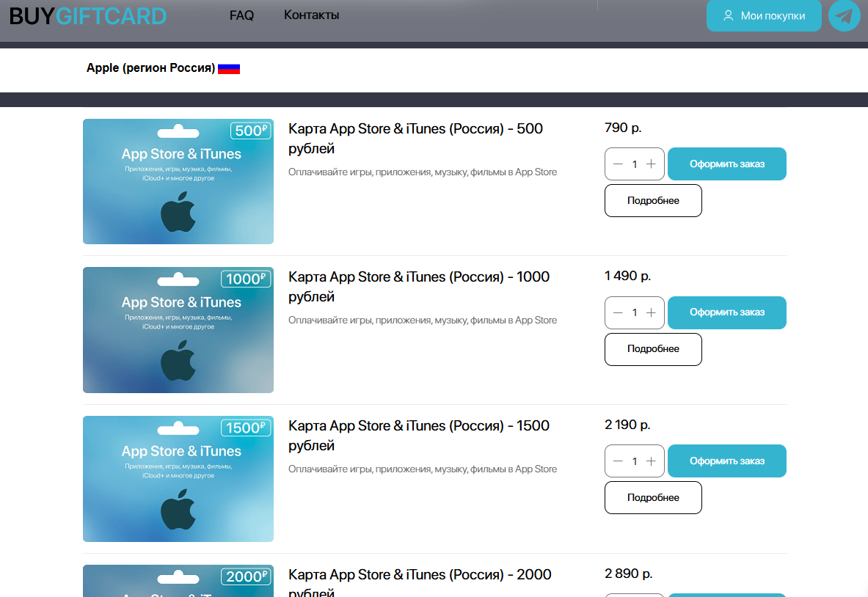Click the BUYGIFTCARD logo
The image size is (868, 597).
(x=87, y=15)
